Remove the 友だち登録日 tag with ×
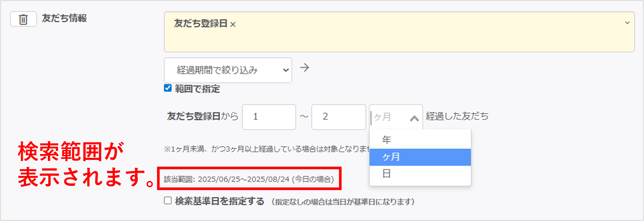Viewport: 644px width, 221px height. pos(233,24)
